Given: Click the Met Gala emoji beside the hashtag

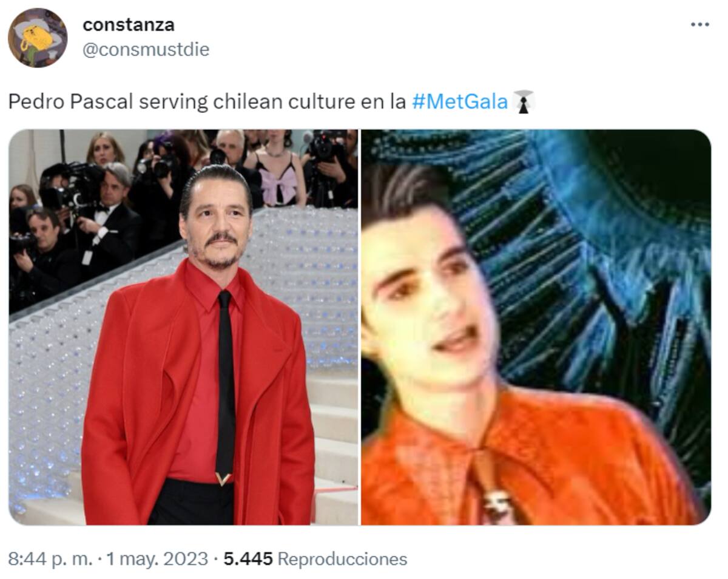Looking at the screenshot, I should (524, 102).
